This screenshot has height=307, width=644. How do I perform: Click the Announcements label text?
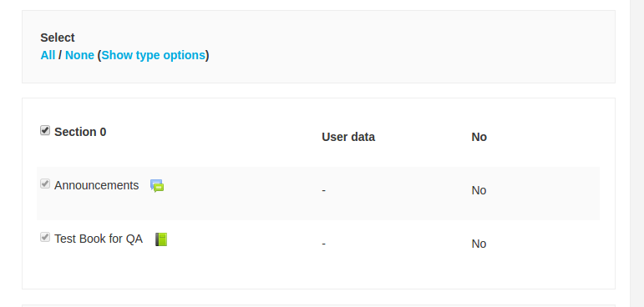click(x=97, y=185)
